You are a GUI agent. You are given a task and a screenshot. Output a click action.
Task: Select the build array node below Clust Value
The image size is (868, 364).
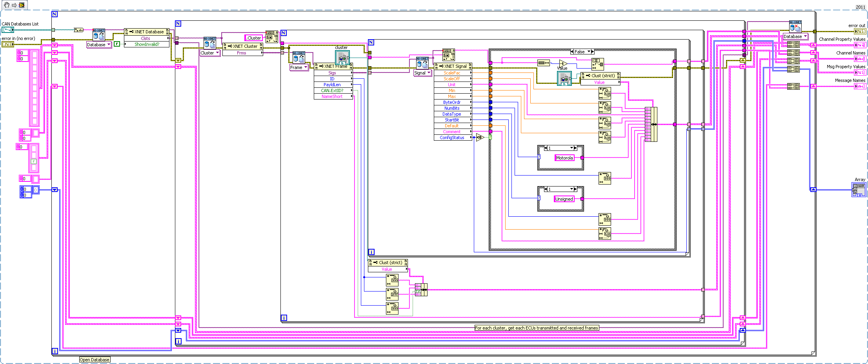(421, 290)
